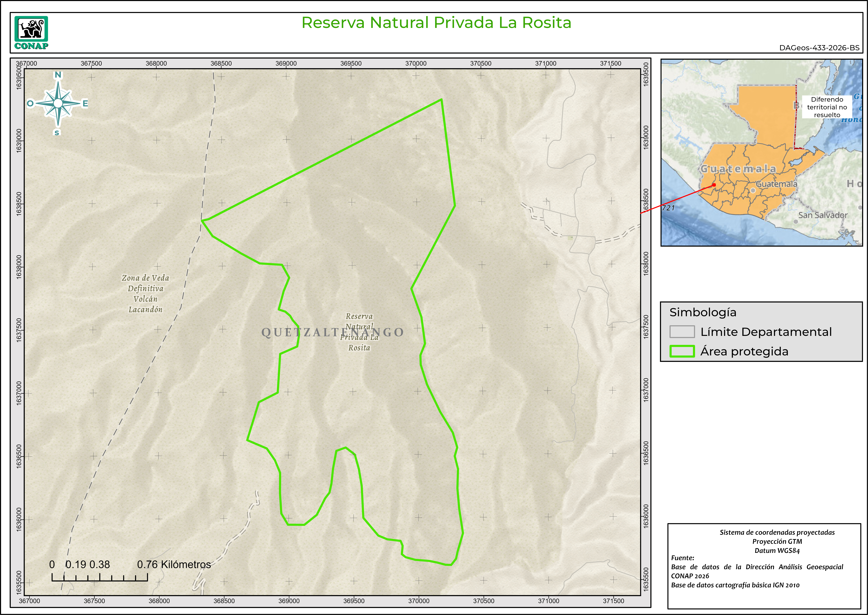The image size is (868, 615).
Task: Click the red location dot on inset map
Action: click(x=714, y=185)
